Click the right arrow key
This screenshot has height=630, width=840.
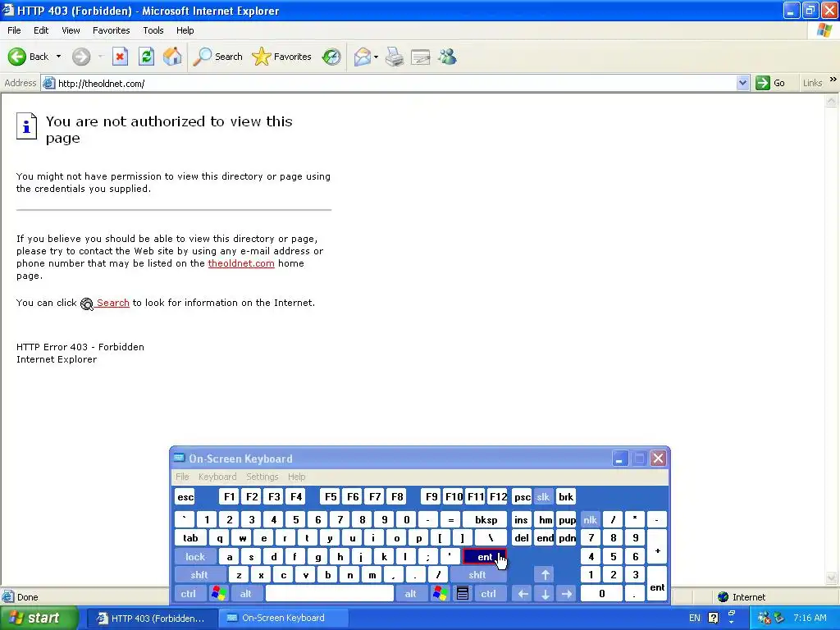pyautogui.click(x=566, y=594)
